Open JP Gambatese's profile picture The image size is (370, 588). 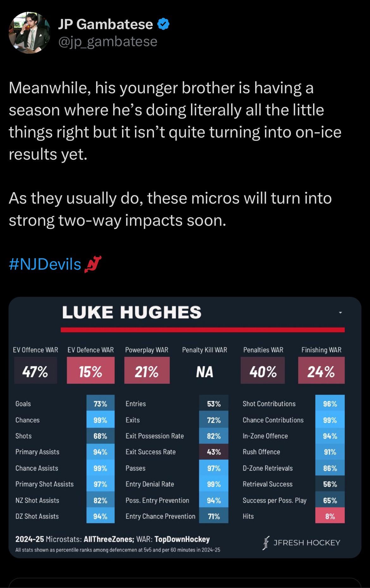tap(29, 33)
